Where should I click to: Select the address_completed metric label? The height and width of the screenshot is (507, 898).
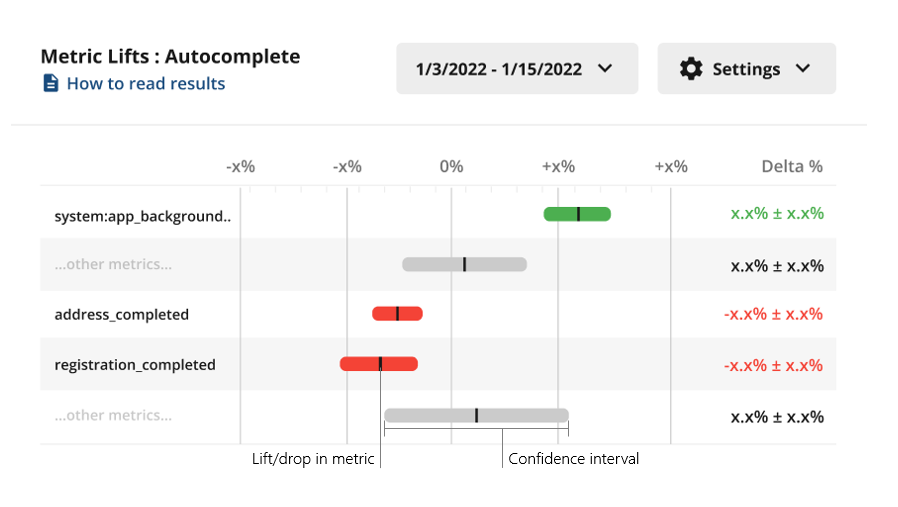[121, 315]
